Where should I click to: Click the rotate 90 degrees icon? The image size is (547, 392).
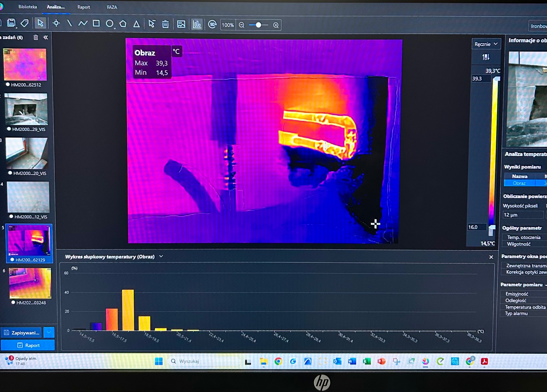tap(212, 25)
